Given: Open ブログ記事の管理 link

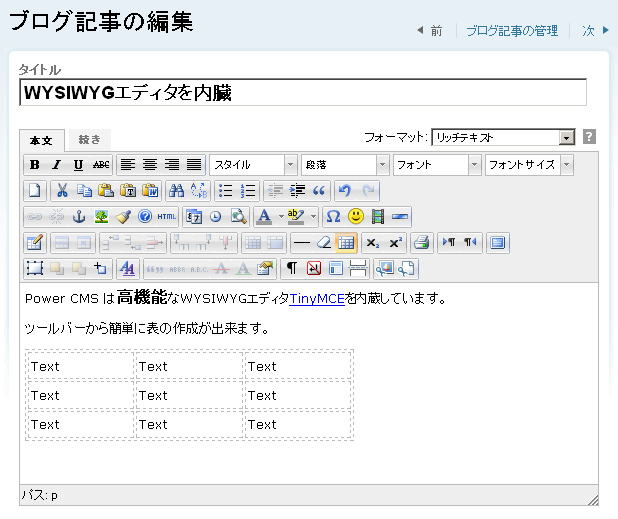Looking at the screenshot, I should click(x=512, y=31).
